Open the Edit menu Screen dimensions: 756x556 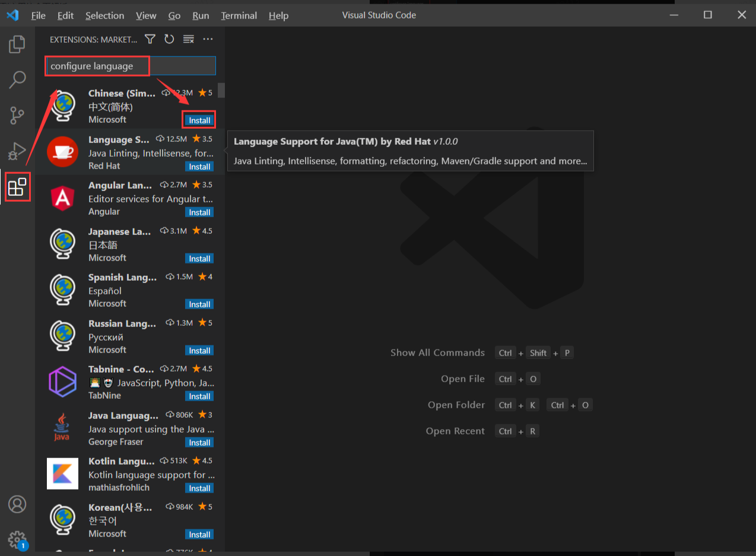[65, 15]
